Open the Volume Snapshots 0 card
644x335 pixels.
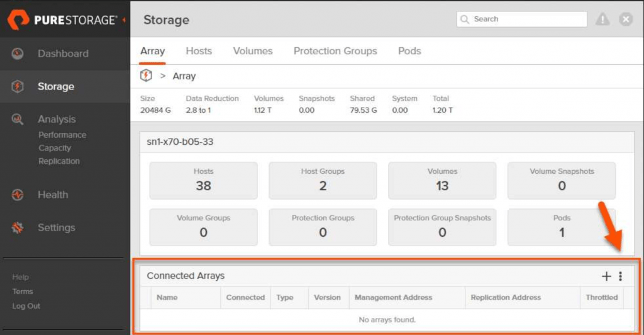(562, 181)
